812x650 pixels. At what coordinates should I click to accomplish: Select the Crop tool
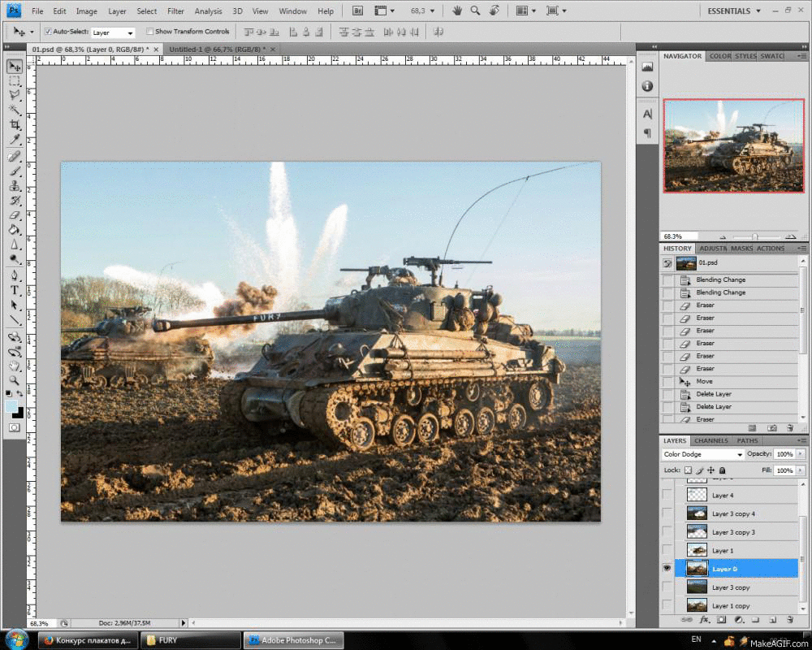point(15,124)
